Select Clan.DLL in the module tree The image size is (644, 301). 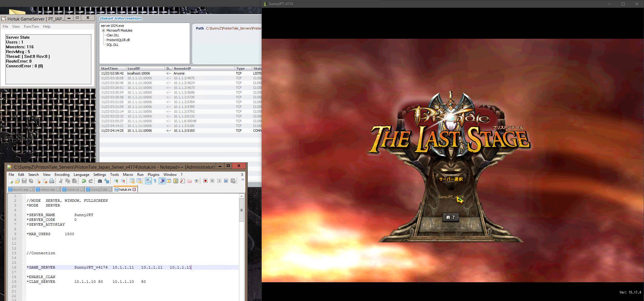(x=113, y=35)
